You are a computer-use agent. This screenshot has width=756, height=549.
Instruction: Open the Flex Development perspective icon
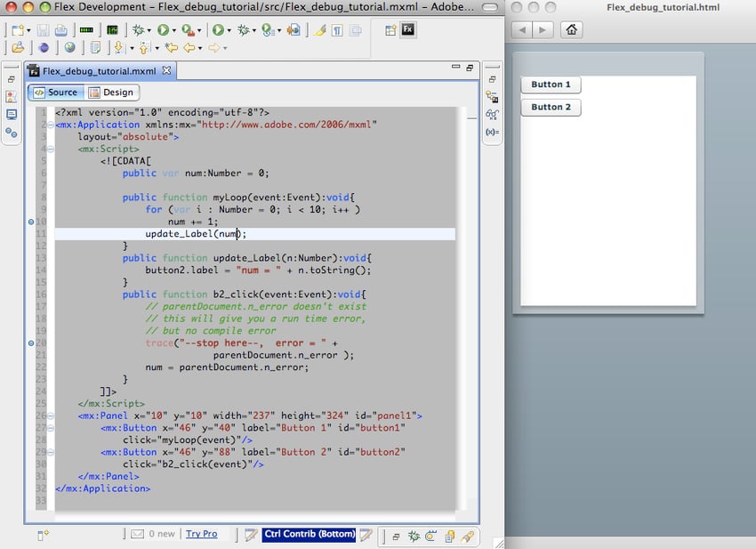click(x=408, y=29)
